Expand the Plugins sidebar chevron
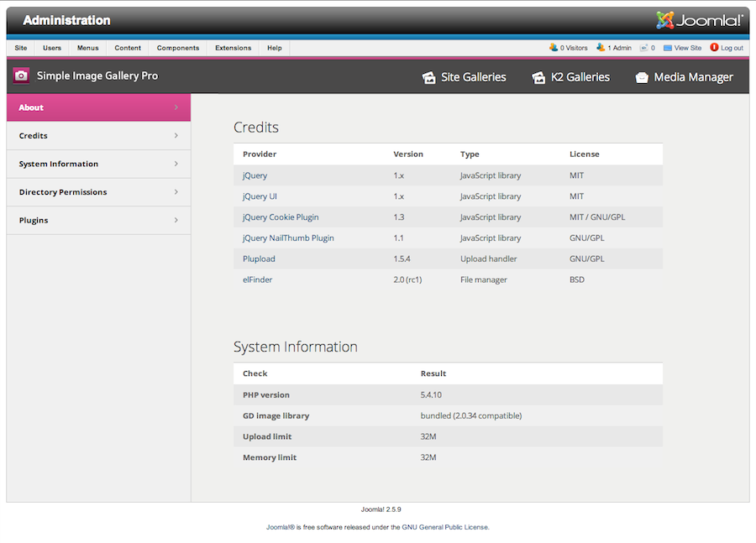This screenshot has width=756, height=543. (176, 220)
